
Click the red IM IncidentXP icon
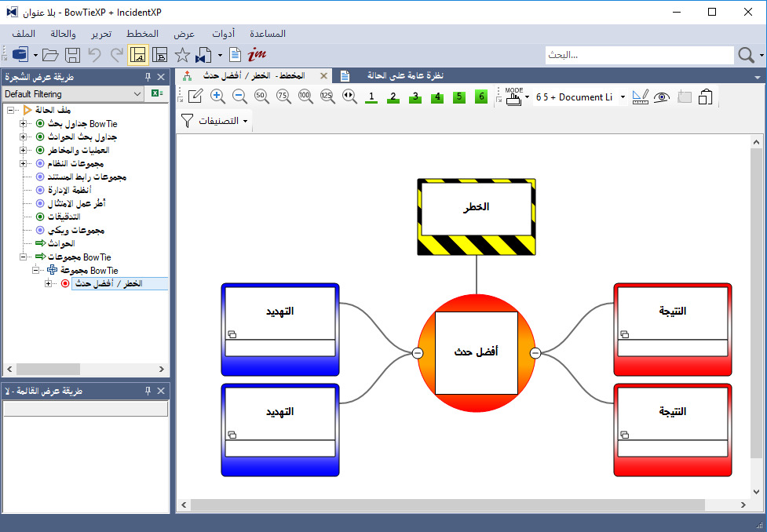(x=257, y=55)
